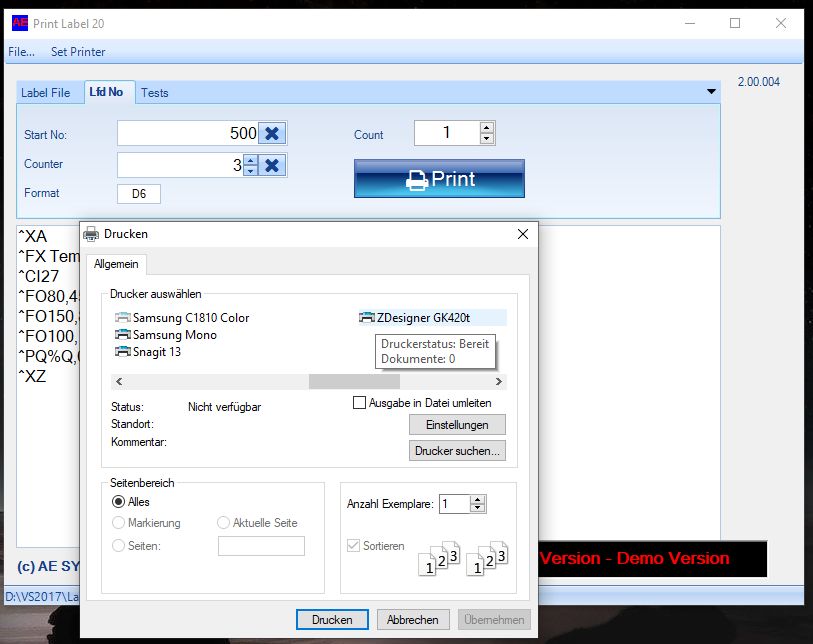813x644 pixels.
Task: Select the Samsung Mono printer
Action: click(166, 334)
